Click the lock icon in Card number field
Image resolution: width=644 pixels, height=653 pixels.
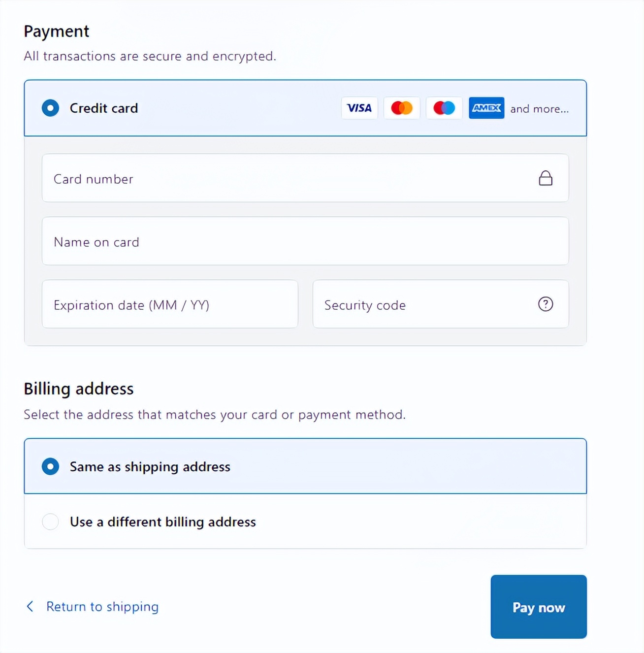pyautogui.click(x=546, y=178)
